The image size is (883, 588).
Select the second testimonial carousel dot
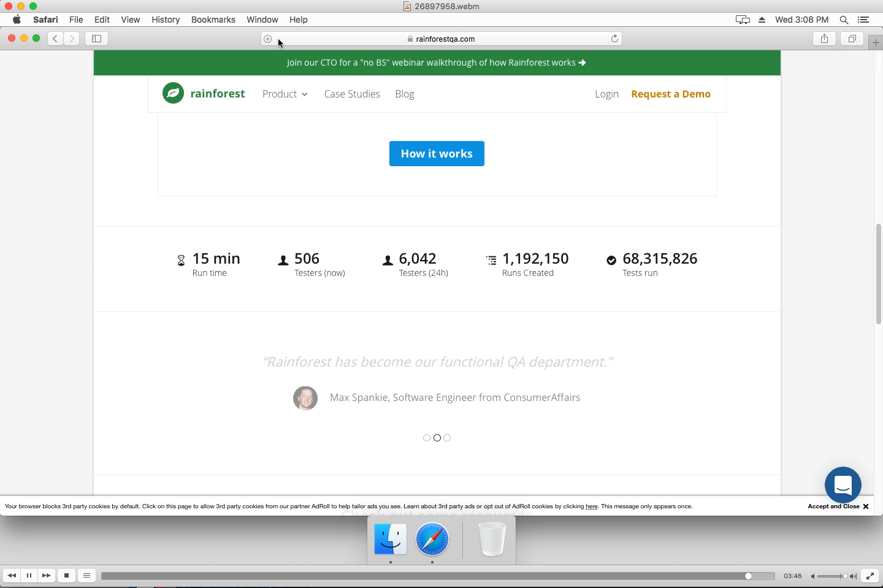[x=437, y=438]
